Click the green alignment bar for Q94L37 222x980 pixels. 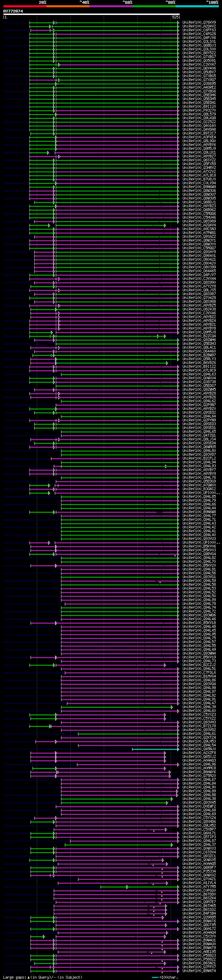[x=119, y=844]
